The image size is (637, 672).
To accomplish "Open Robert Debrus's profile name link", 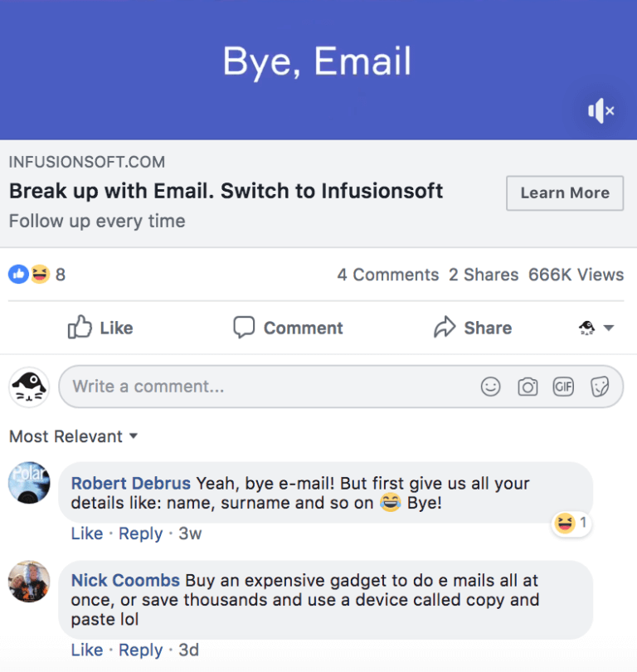I will (131, 483).
